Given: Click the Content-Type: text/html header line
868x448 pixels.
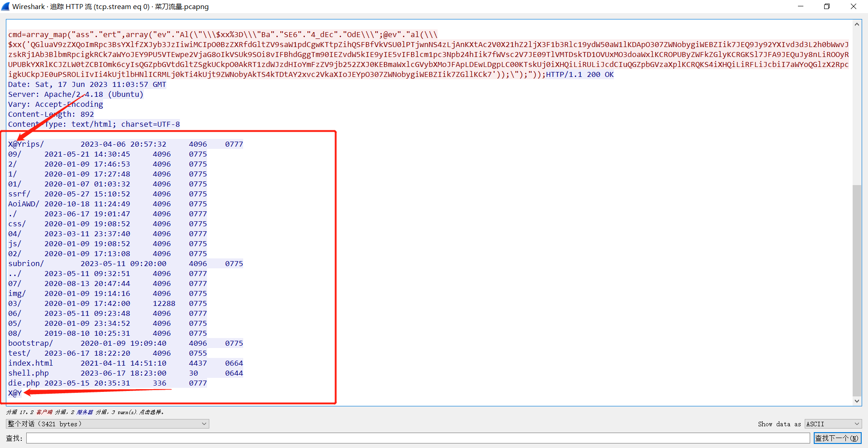Looking at the screenshot, I should [94, 124].
